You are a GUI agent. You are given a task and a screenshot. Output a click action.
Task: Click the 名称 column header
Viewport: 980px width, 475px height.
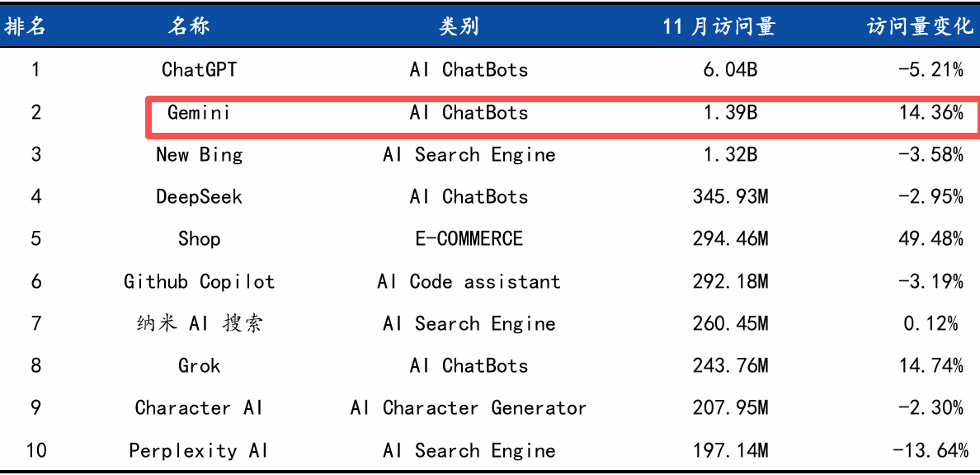(x=189, y=26)
